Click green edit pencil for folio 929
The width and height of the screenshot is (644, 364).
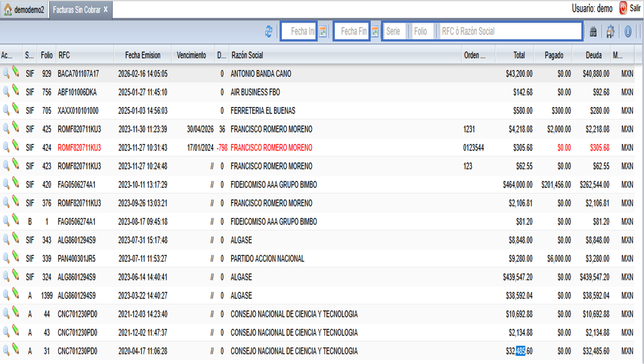[15, 72]
